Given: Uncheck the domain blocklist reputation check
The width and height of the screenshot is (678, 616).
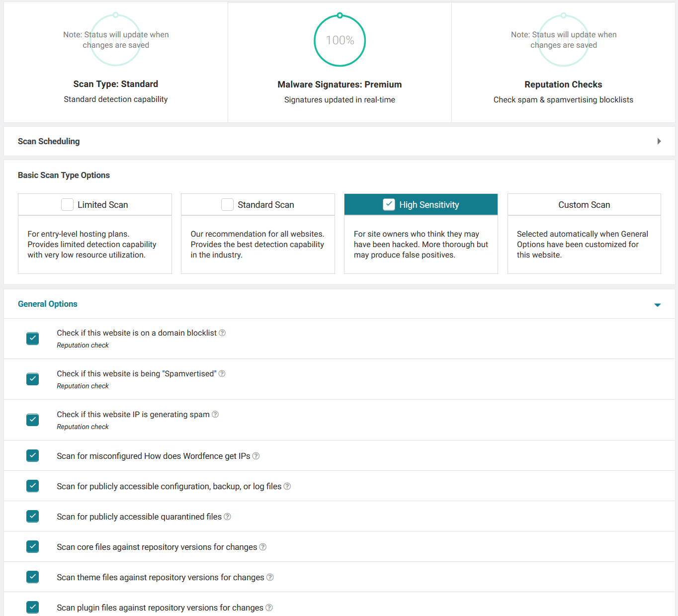Looking at the screenshot, I should tap(33, 339).
